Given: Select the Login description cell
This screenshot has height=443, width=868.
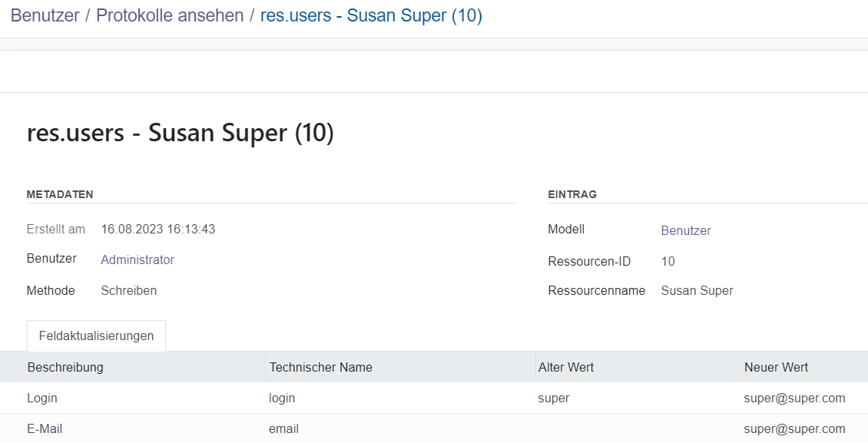Looking at the screenshot, I should tap(42, 398).
